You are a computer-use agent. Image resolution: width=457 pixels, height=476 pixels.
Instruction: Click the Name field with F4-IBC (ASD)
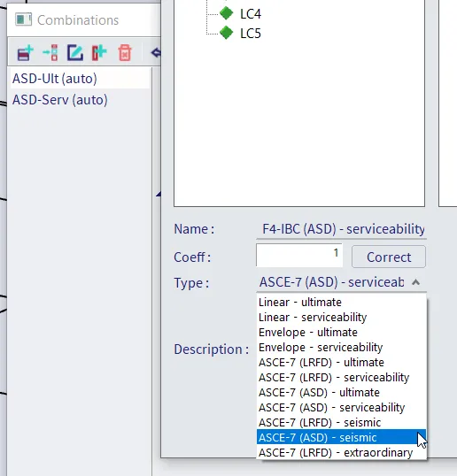tap(342, 229)
